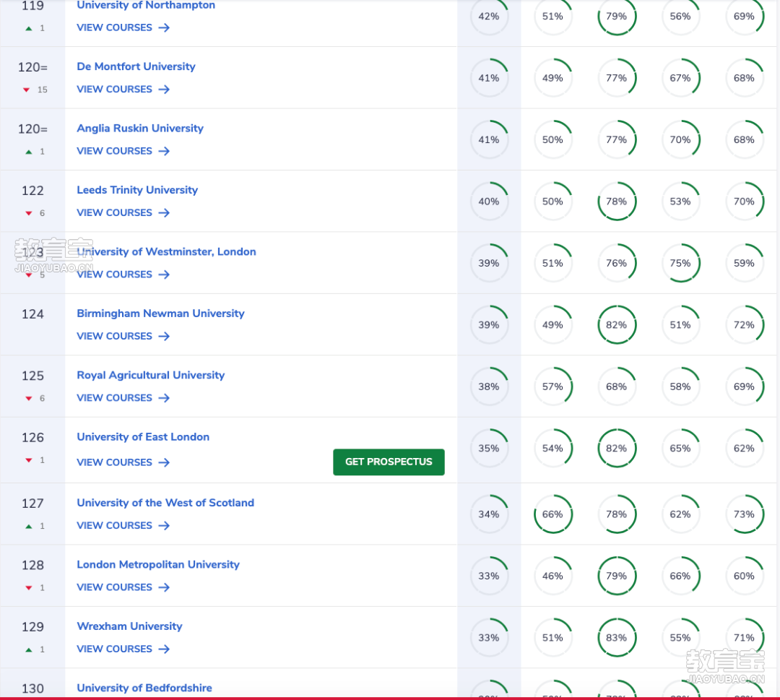Click 46% circle in London Metropolitan row

(x=552, y=576)
